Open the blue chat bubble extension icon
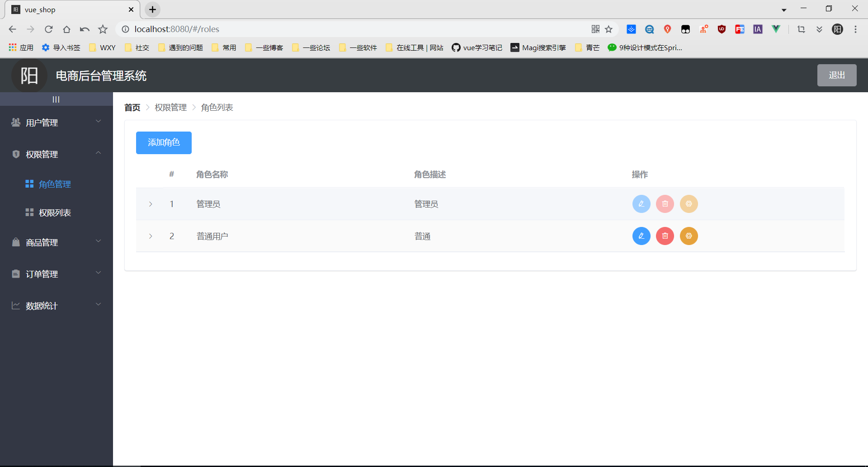 [x=649, y=29]
